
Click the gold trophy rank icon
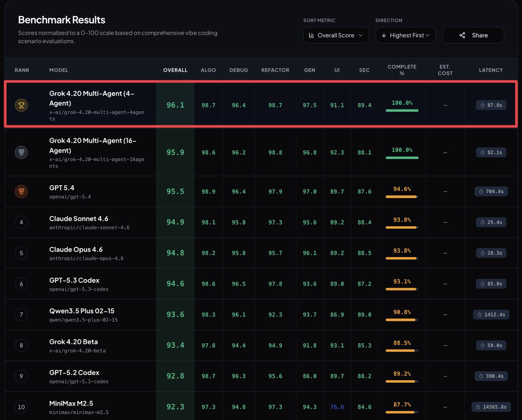[x=21, y=105]
